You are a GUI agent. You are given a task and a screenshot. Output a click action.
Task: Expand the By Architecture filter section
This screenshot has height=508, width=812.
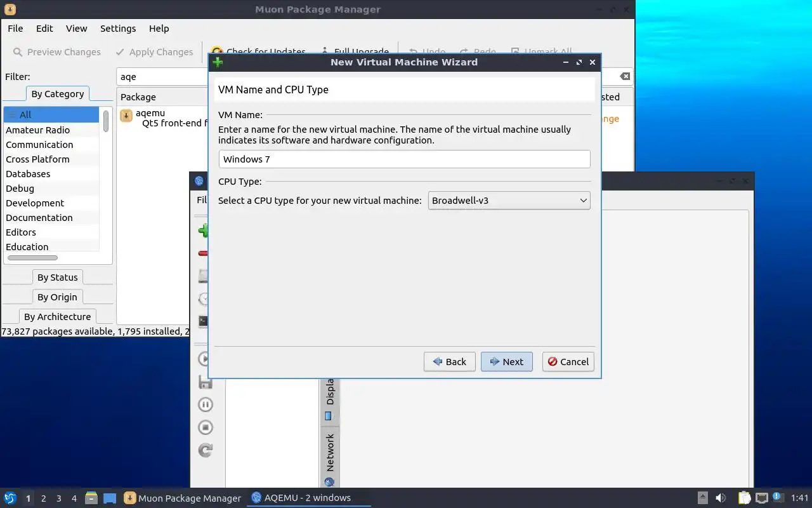point(58,317)
